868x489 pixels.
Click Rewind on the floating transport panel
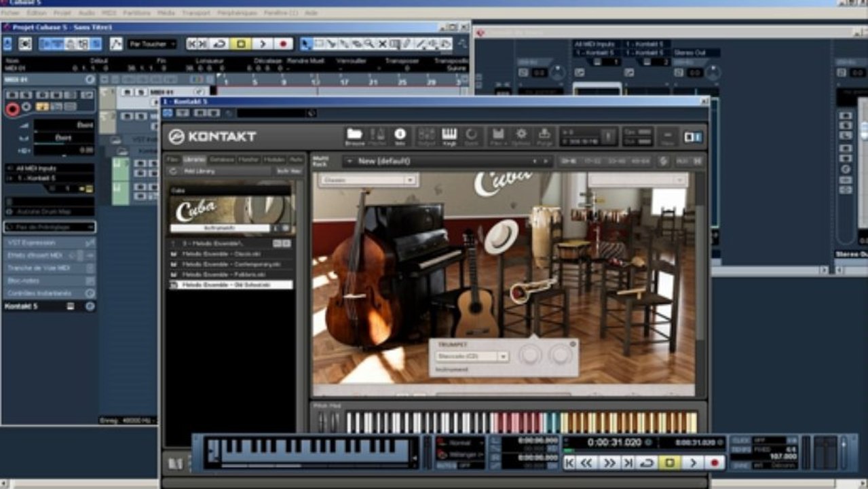[587, 463]
